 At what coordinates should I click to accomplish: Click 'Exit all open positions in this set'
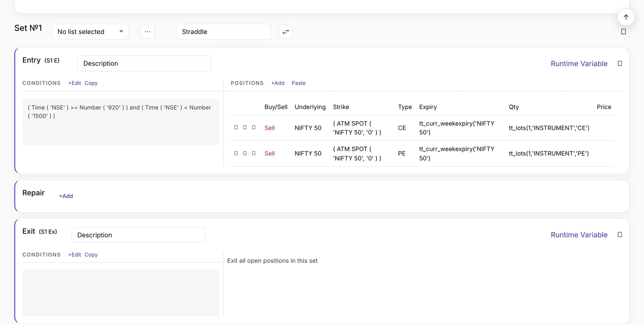pos(272,261)
